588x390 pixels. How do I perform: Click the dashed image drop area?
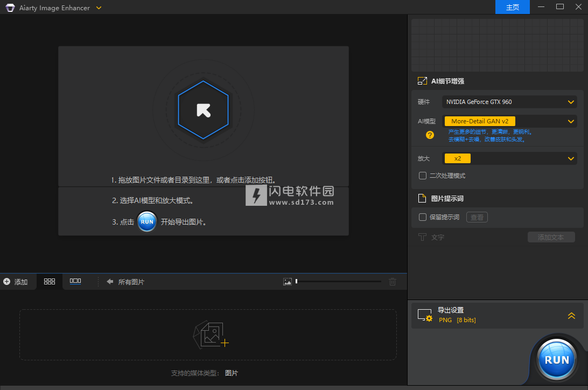(x=208, y=335)
